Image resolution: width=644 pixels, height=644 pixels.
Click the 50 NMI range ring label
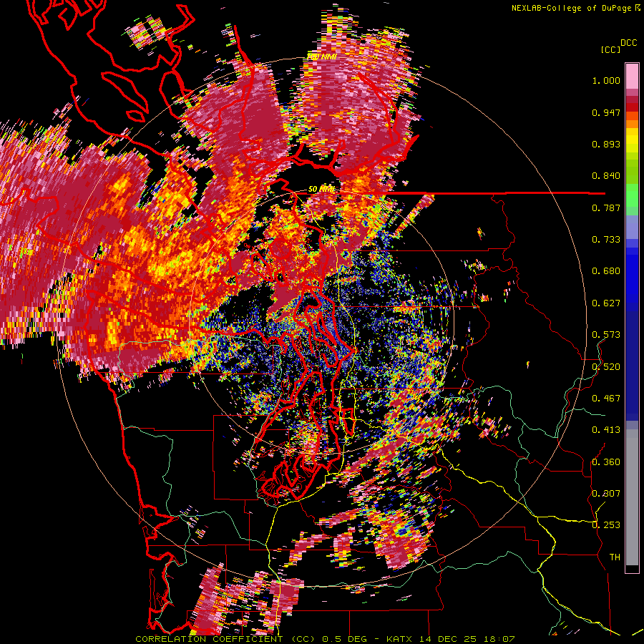[321, 190]
